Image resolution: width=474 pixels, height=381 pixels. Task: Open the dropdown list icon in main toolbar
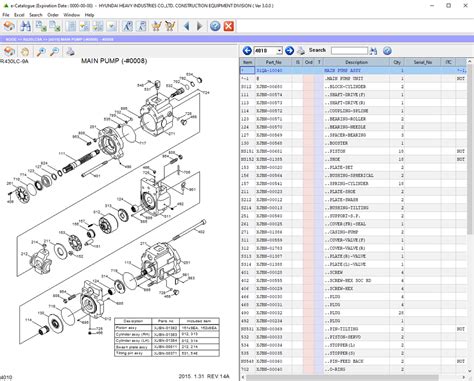point(112,26)
